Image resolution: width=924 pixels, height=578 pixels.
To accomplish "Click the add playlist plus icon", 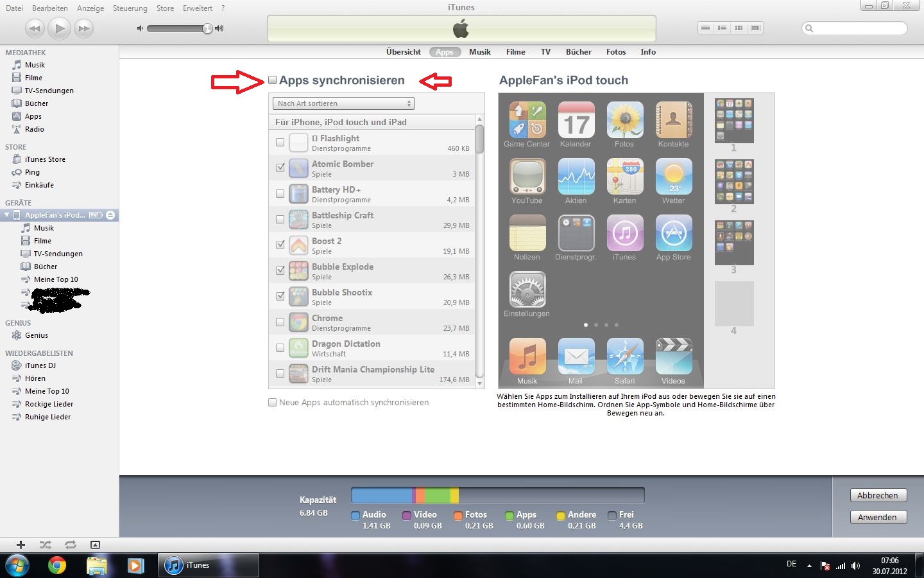I will click(21, 545).
